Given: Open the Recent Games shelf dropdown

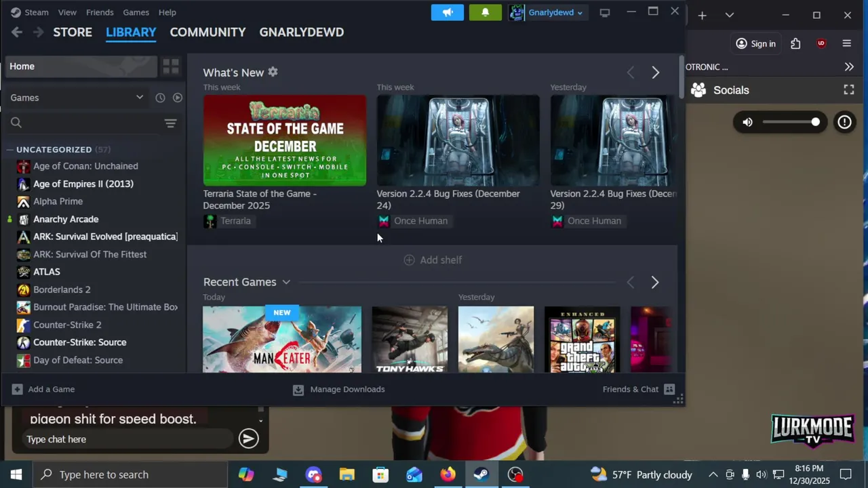Looking at the screenshot, I should pyautogui.click(x=286, y=282).
